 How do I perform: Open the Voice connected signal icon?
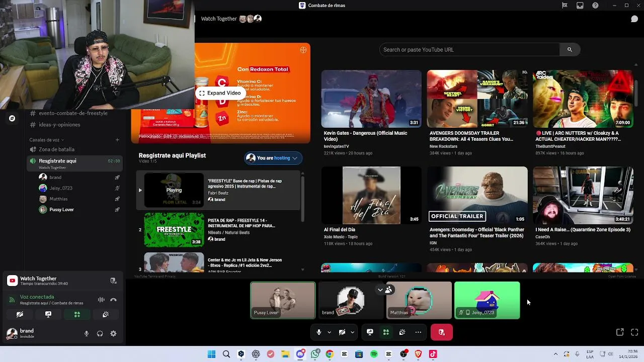[12, 300]
